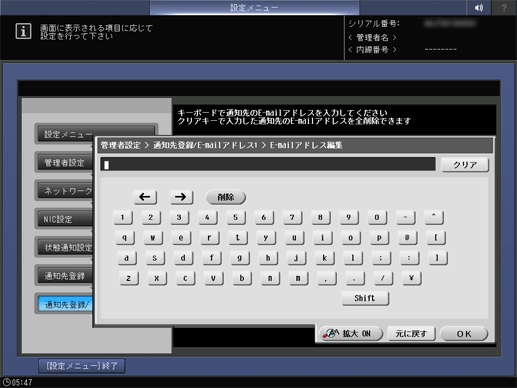
Task: Tap the right bracket ] key
Action: 438,258
